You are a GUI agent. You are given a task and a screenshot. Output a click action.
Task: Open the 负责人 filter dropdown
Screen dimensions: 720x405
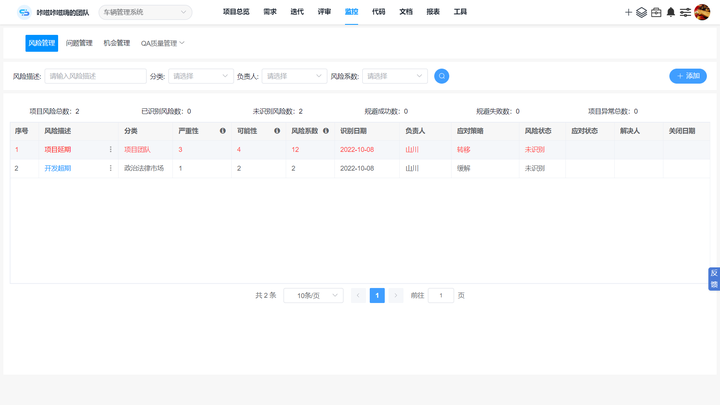294,76
